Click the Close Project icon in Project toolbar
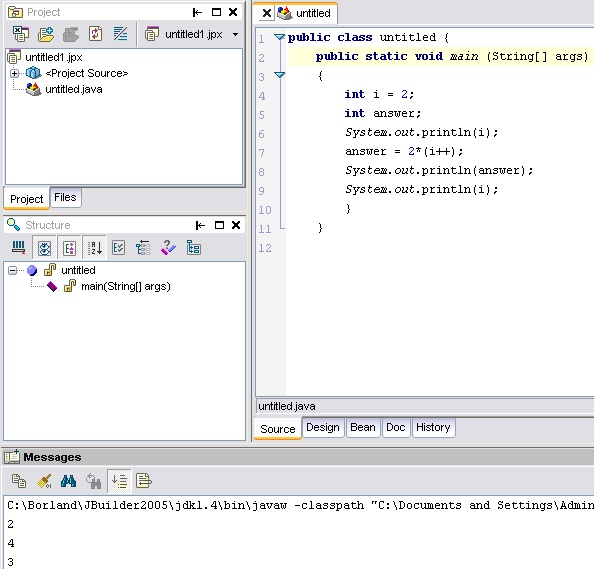This screenshot has width=594, height=569. click(x=20, y=34)
